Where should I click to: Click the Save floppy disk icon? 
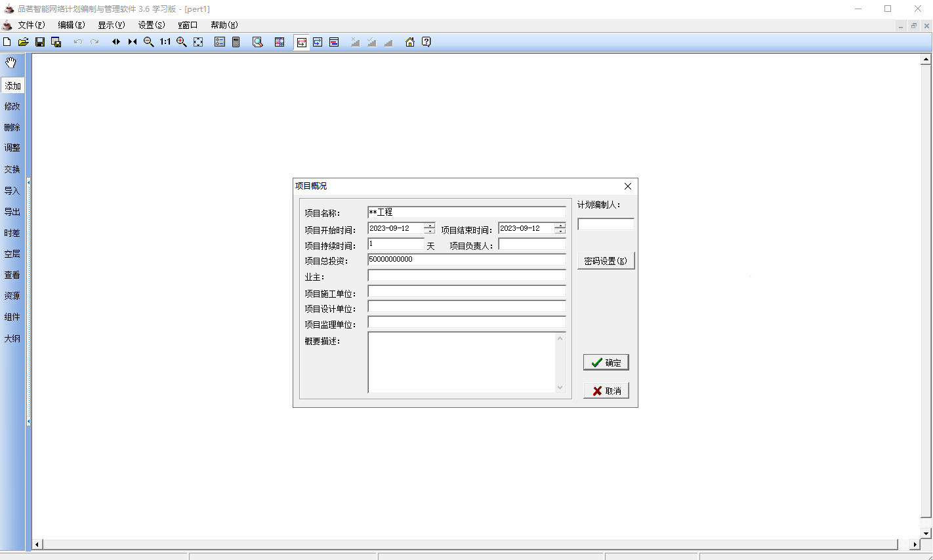point(40,42)
